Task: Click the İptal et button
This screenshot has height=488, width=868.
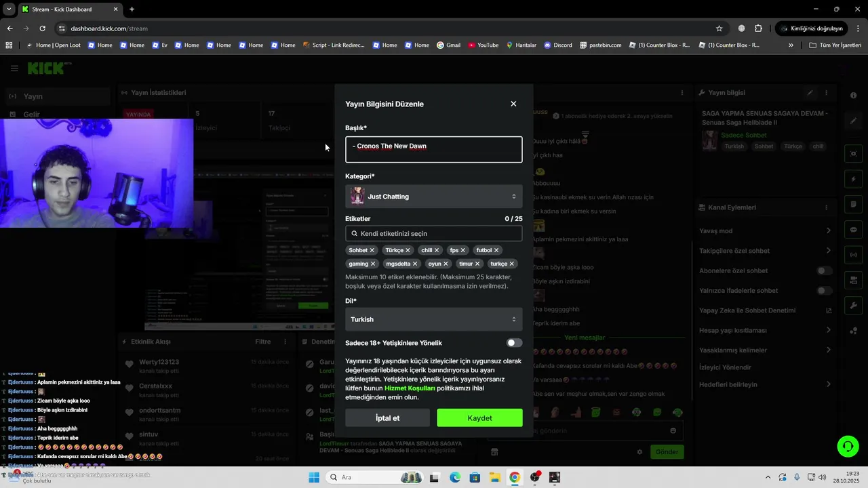Action: (x=387, y=418)
